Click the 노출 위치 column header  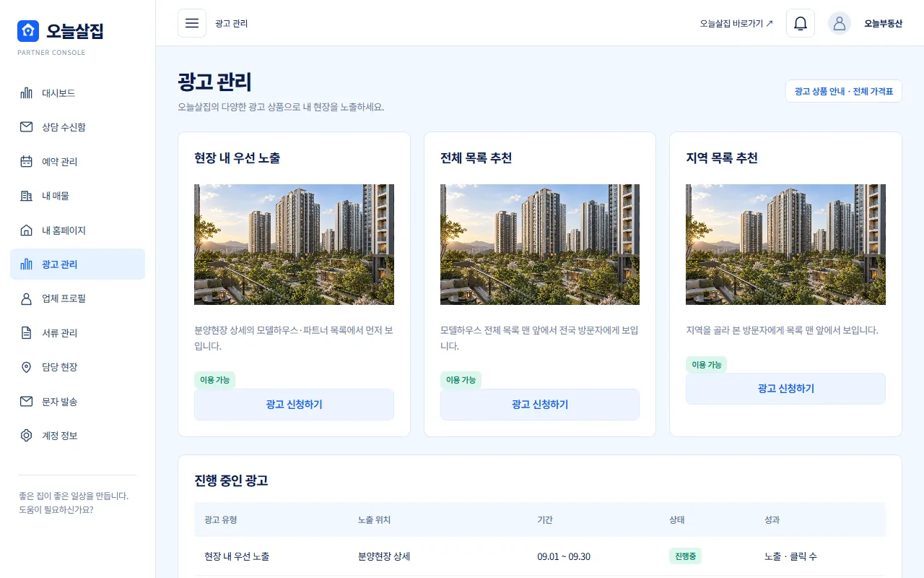(x=374, y=519)
